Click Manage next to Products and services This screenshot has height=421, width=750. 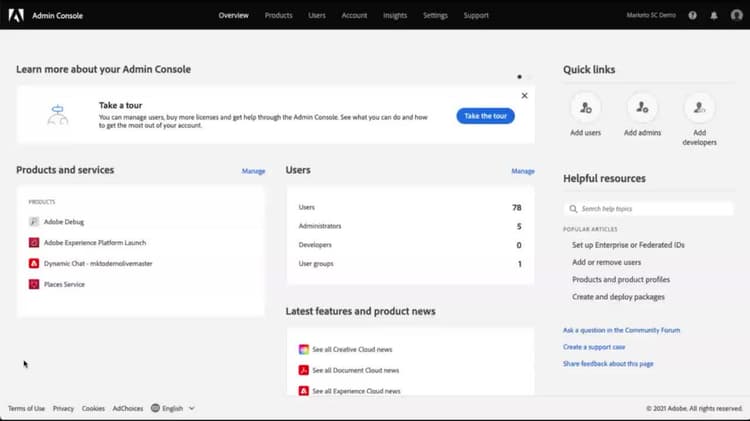254,171
